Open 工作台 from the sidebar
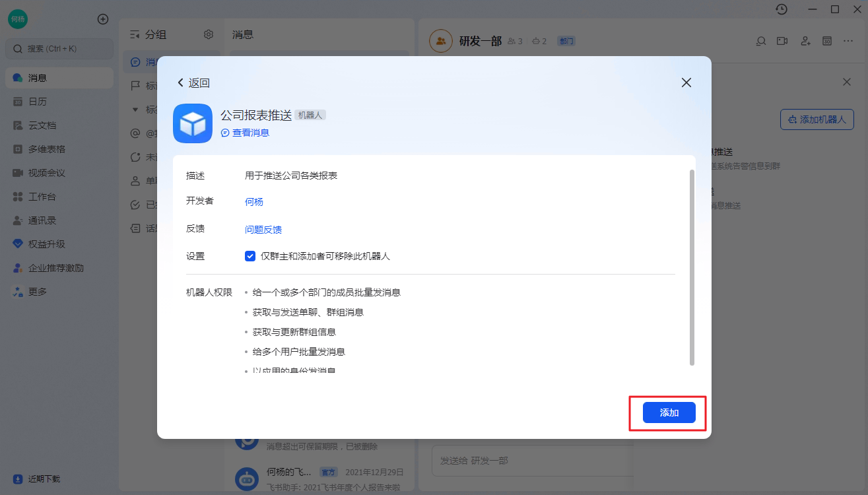 (42, 197)
